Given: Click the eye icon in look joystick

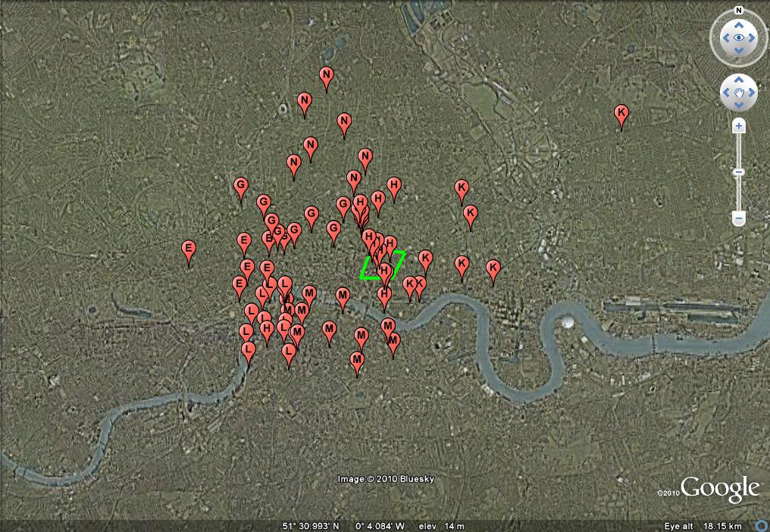Looking at the screenshot, I should tap(739, 37).
